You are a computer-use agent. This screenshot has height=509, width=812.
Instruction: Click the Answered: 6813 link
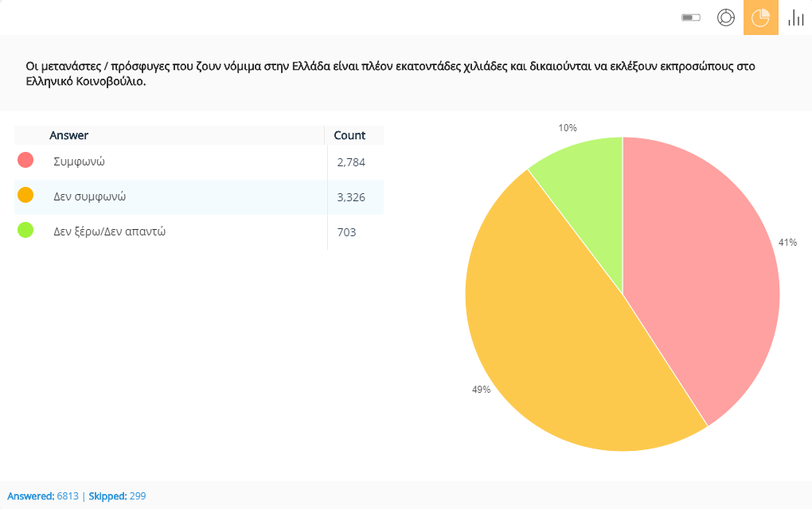[43, 496]
